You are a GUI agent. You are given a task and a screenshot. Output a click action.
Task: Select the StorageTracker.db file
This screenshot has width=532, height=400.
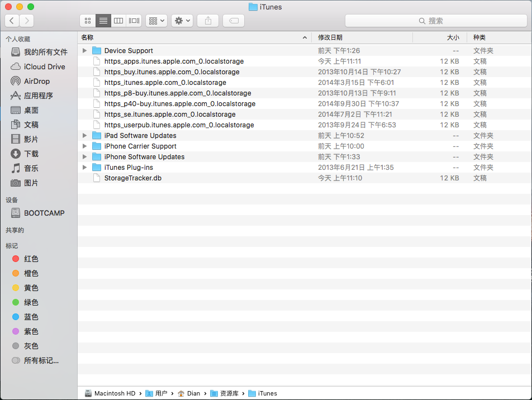pyautogui.click(x=132, y=178)
